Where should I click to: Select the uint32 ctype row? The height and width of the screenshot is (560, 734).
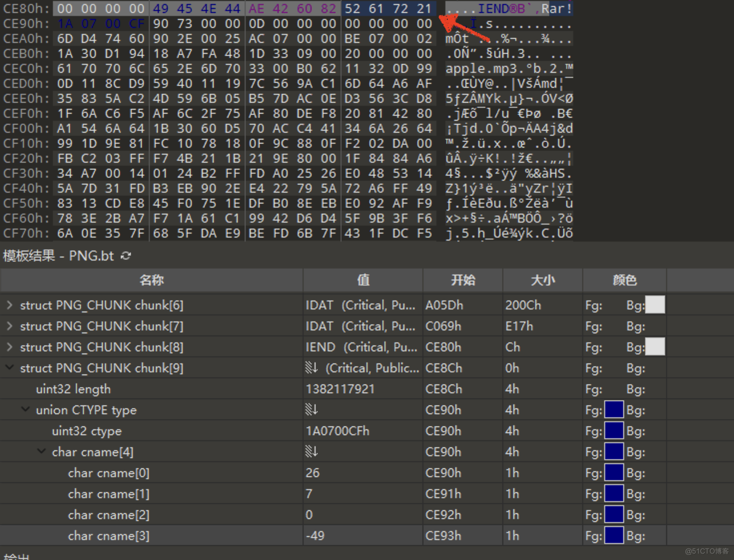pyautogui.click(x=367, y=431)
